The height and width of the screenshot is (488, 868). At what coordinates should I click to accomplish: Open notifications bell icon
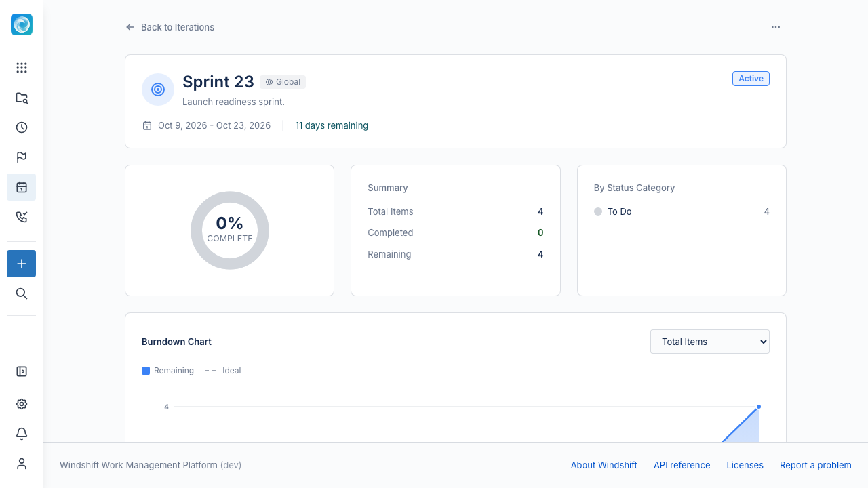click(x=22, y=434)
